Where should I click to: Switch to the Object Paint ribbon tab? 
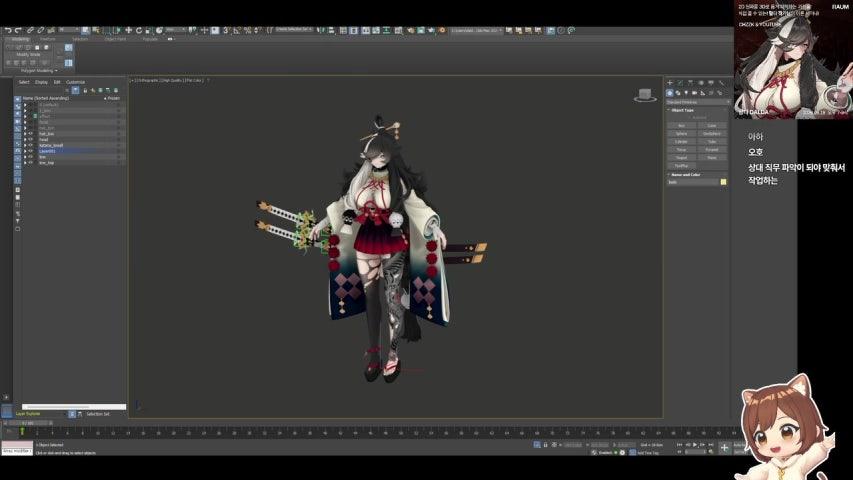[115, 39]
